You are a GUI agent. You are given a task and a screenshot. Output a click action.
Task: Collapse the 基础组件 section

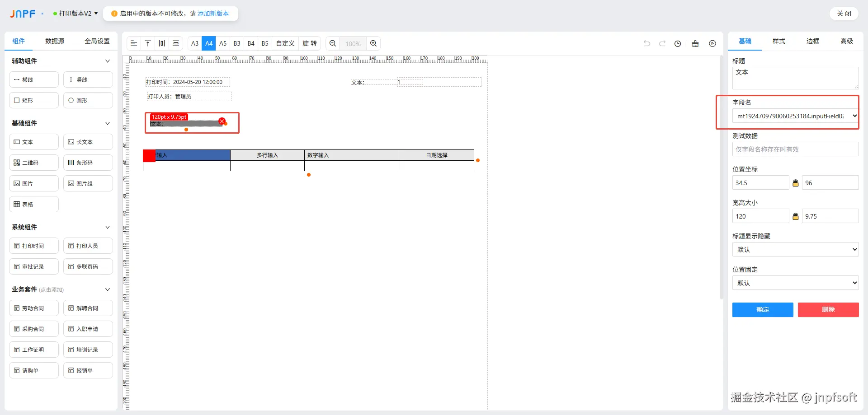(x=108, y=123)
